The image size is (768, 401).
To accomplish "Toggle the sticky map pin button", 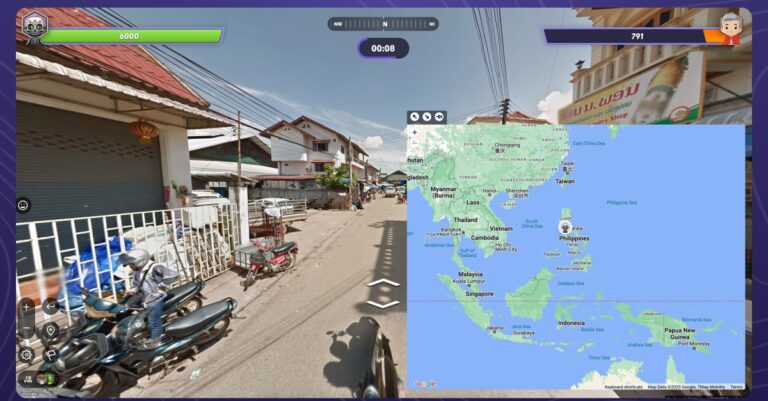I will 440,117.
